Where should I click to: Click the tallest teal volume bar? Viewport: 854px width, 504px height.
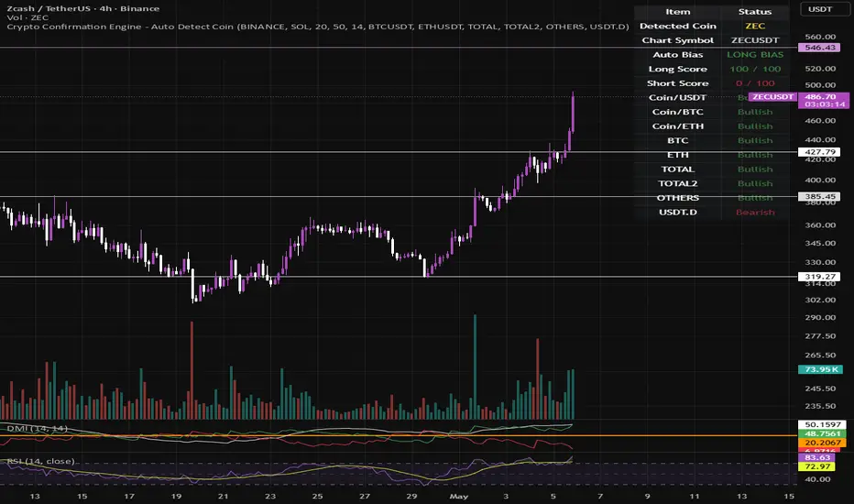click(x=475, y=367)
